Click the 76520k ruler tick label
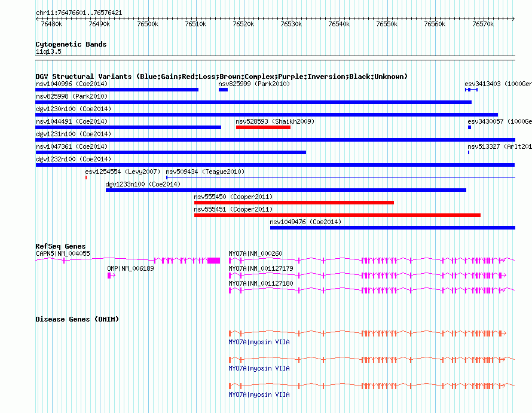The height and width of the screenshot is (413, 532). (243, 25)
